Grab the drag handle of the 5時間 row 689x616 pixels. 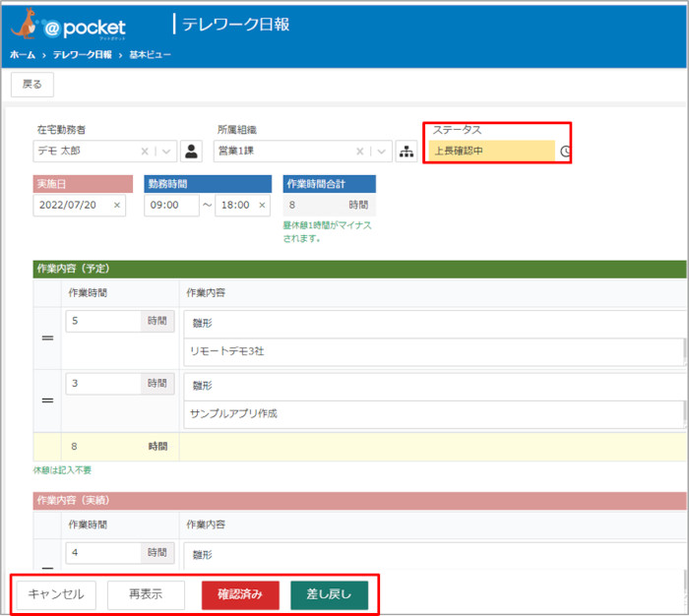tap(47, 338)
